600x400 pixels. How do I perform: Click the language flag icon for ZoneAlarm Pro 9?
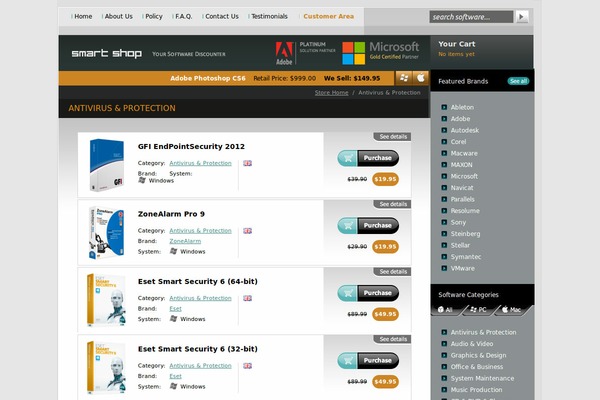(x=248, y=231)
